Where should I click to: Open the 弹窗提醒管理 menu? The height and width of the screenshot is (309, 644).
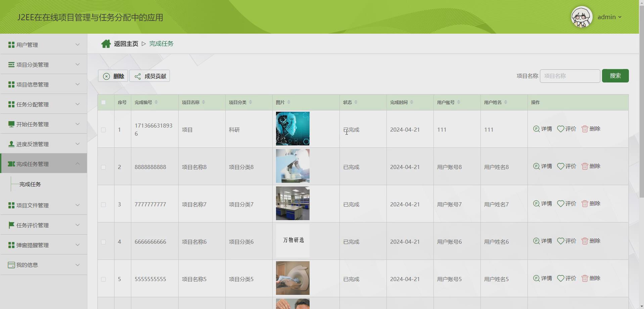click(x=44, y=245)
